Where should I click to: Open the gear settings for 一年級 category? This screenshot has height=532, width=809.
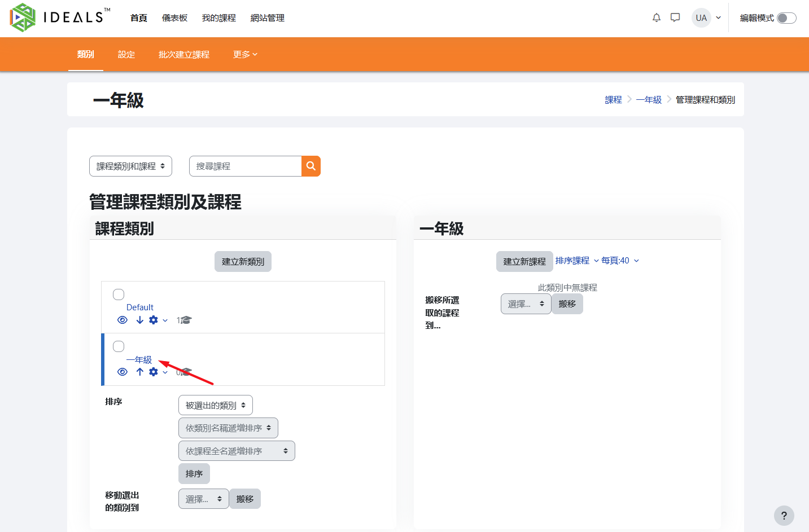154,372
